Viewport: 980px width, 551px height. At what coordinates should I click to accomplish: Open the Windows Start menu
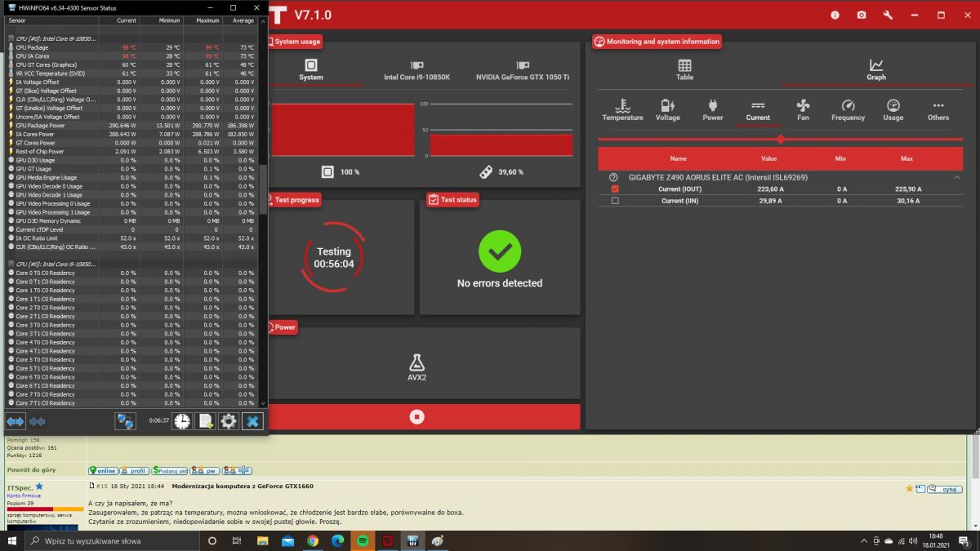pyautogui.click(x=13, y=540)
